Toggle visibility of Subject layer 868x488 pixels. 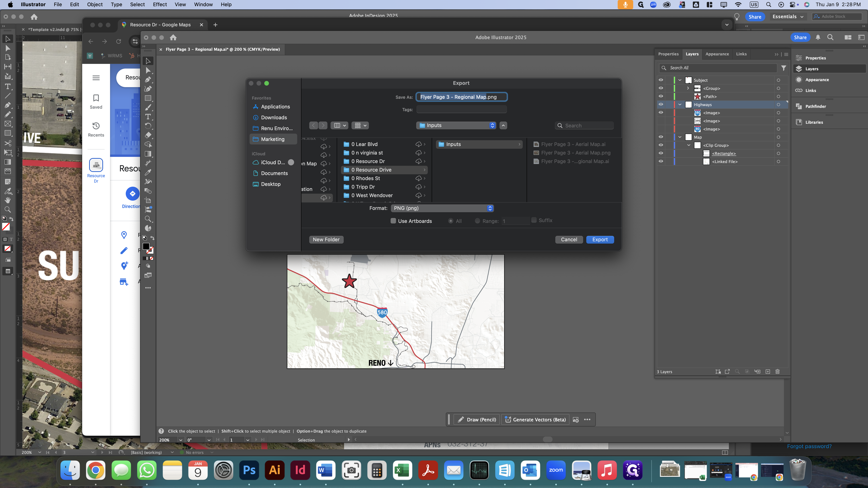coord(661,80)
